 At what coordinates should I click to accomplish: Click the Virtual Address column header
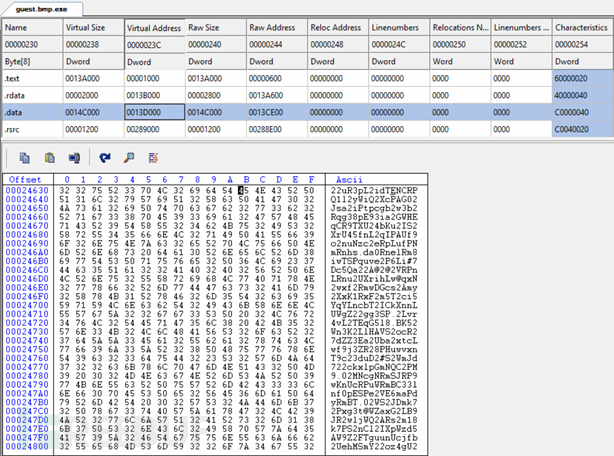click(153, 28)
